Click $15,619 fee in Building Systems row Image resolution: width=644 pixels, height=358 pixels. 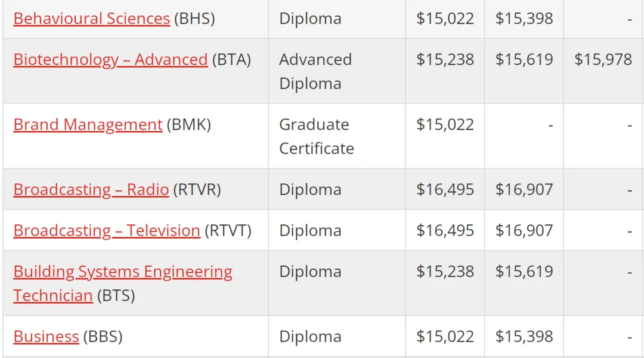coord(524,271)
